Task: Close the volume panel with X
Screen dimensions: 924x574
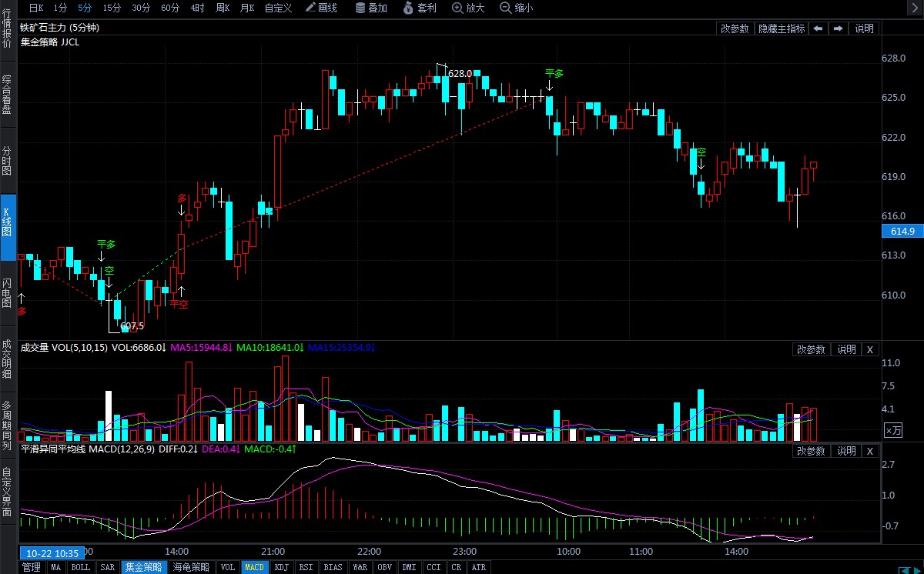Action: point(869,349)
